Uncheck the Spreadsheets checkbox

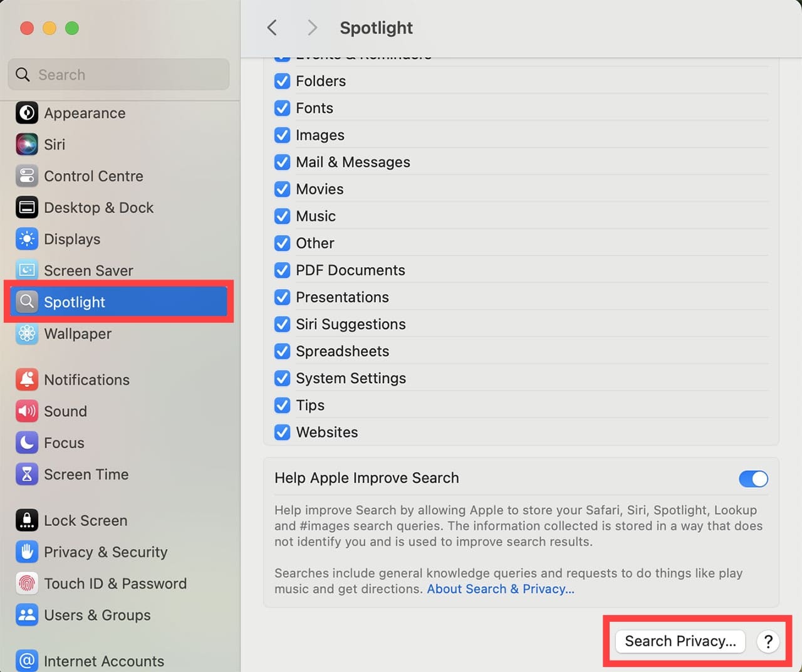click(x=283, y=351)
